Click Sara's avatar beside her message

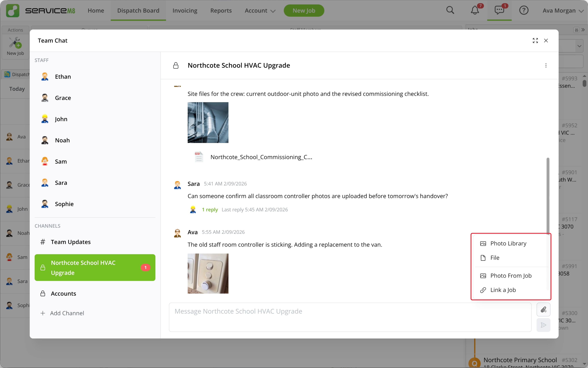177,185
